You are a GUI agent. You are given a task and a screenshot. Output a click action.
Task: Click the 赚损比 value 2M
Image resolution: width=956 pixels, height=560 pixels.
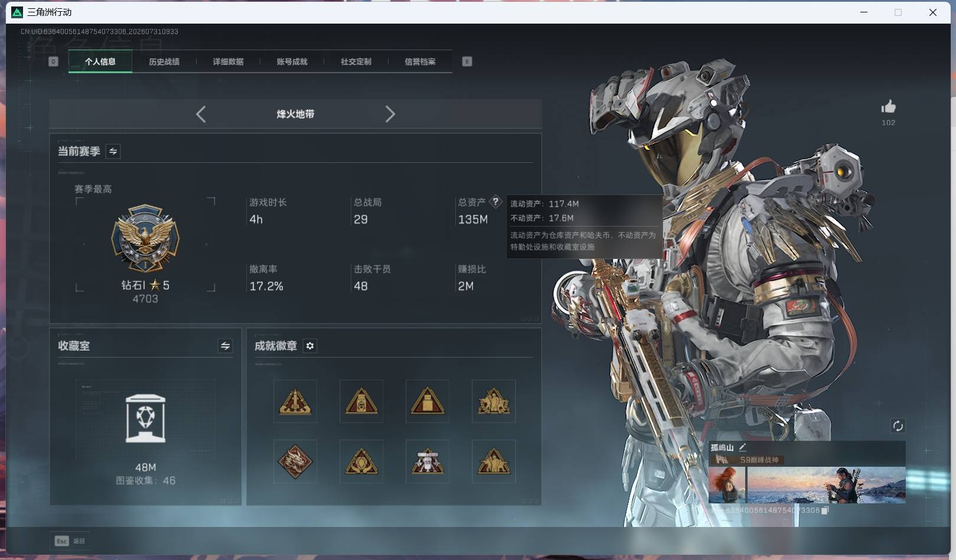click(x=466, y=286)
